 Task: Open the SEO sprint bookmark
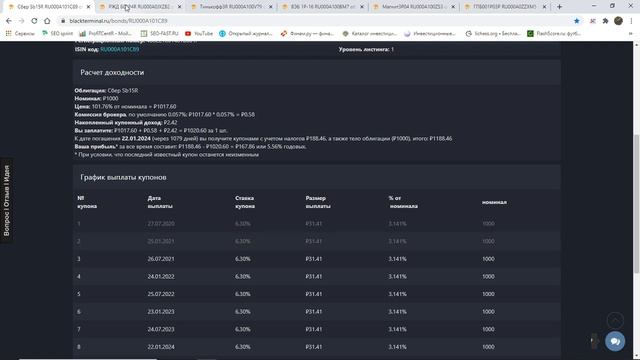57,33
